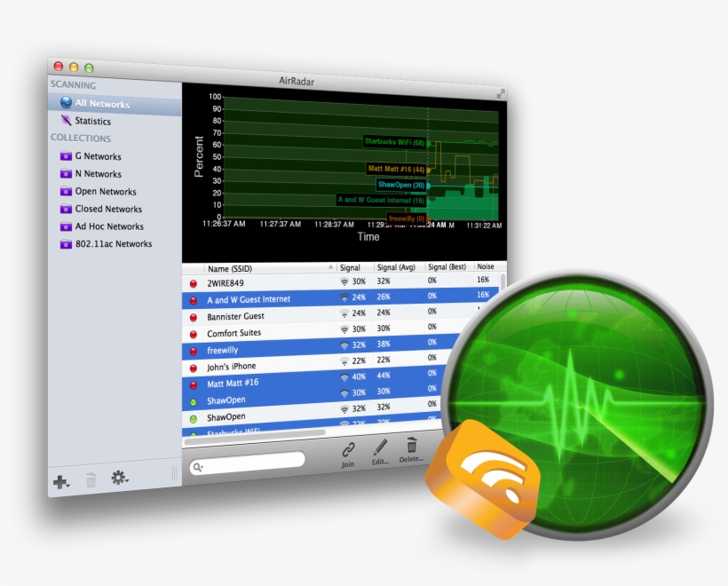Click the ShawOpen (30) graph label
728x586 pixels.
pos(401,186)
